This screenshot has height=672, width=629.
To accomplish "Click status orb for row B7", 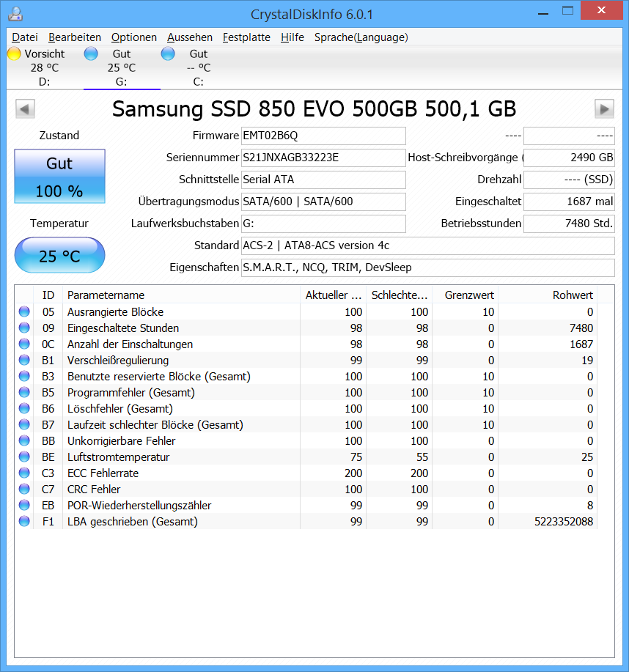I will tap(24, 424).
